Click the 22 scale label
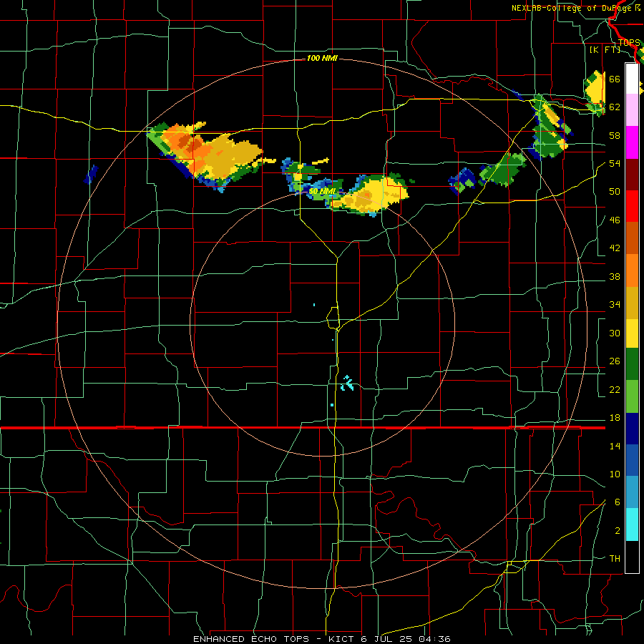This screenshot has height=644, width=644. 615,390
